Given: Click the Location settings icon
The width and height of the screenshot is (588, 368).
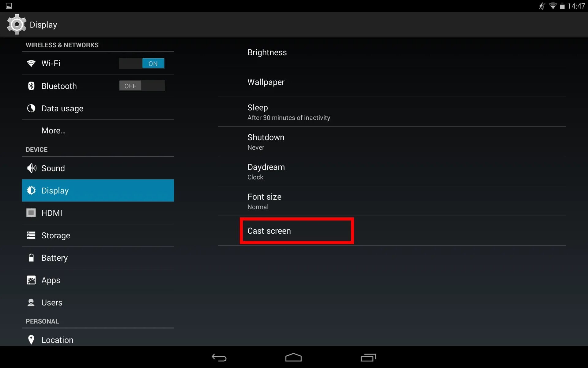Looking at the screenshot, I should [x=32, y=339].
